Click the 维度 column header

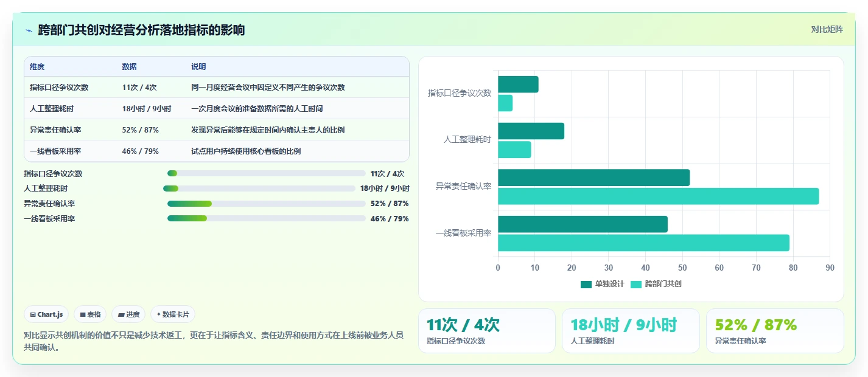coord(37,67)
